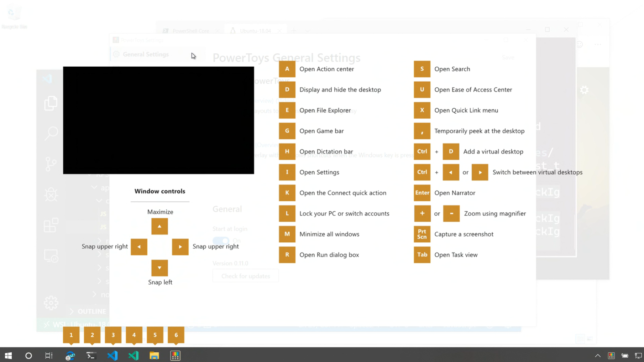Click the S key tile for Open Search

coord(422,69)
